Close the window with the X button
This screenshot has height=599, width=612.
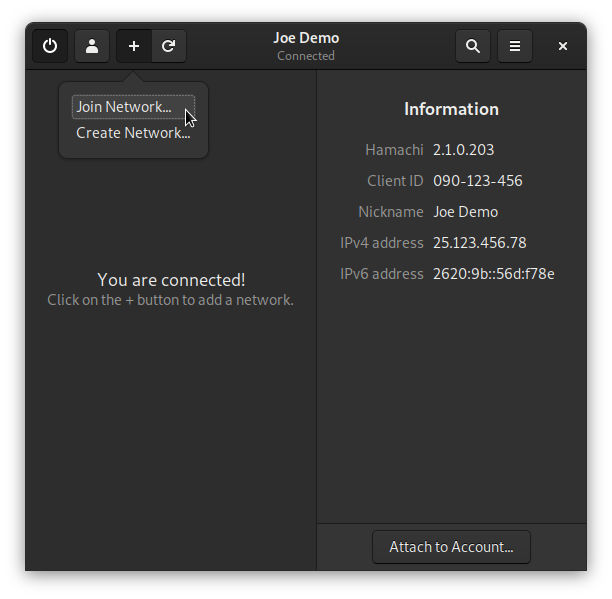[563, 46]
